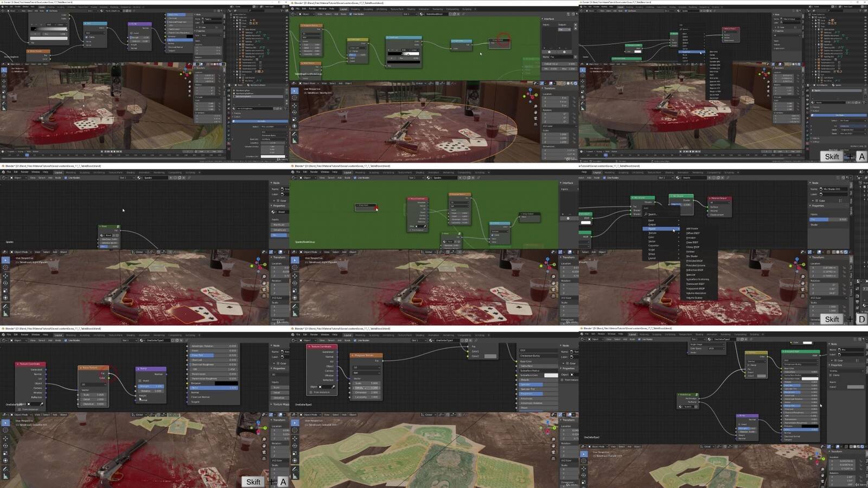The height and width of the screenshot is (488, 868).
Task: Select the Cursor tool below Principled BSDF frame
Action: pyautogui.click(x=584, y=461)
